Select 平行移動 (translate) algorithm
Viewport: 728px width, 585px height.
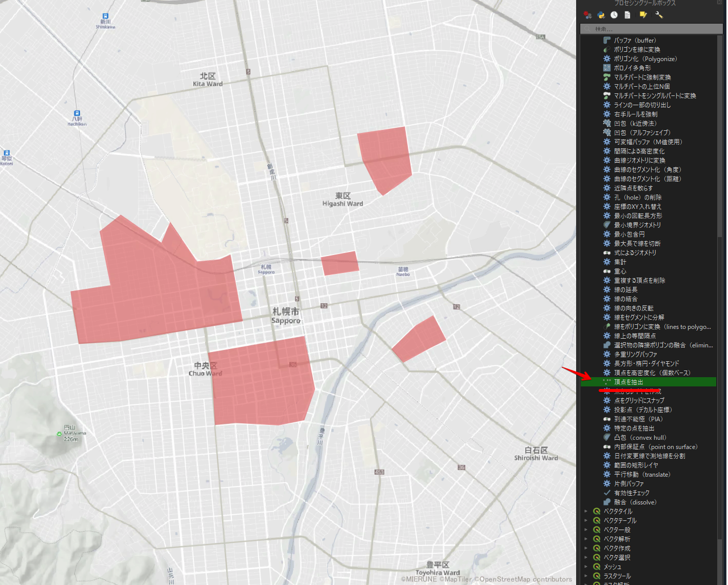coord(642,475)
